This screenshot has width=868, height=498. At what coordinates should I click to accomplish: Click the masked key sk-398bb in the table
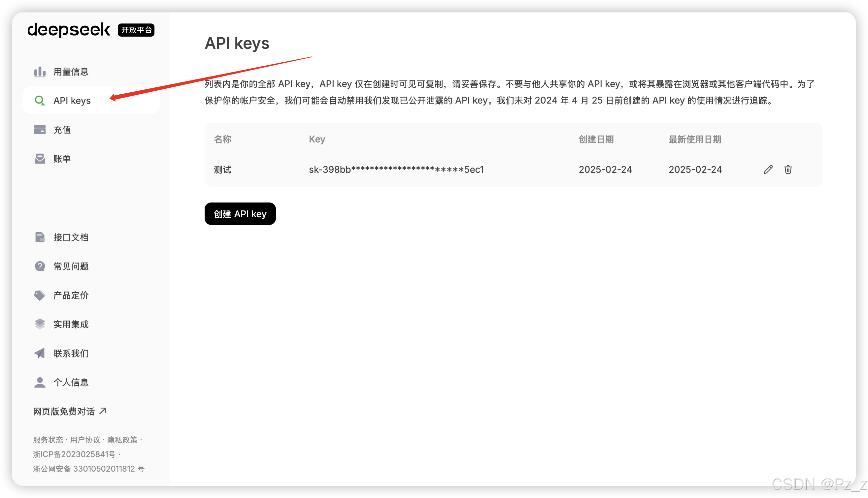[396, 170]
